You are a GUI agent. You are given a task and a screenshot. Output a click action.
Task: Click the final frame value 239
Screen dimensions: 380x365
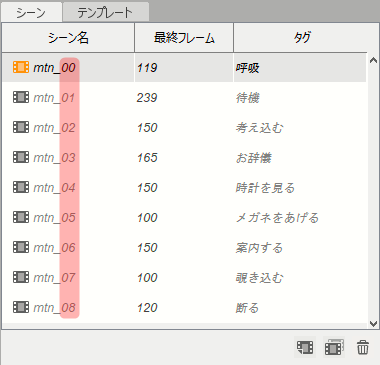click(147, 98)
